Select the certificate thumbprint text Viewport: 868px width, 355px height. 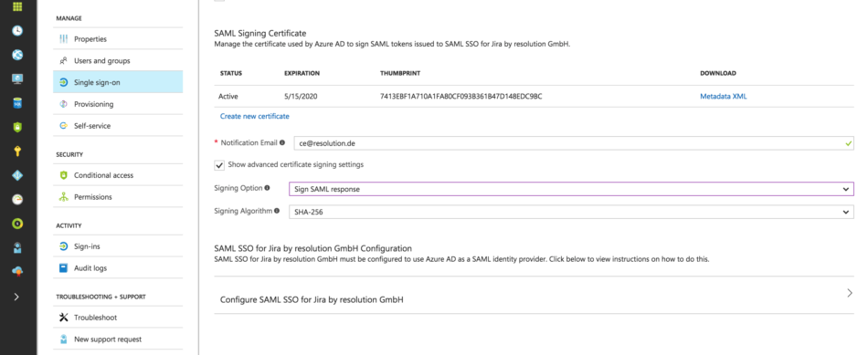460,96
